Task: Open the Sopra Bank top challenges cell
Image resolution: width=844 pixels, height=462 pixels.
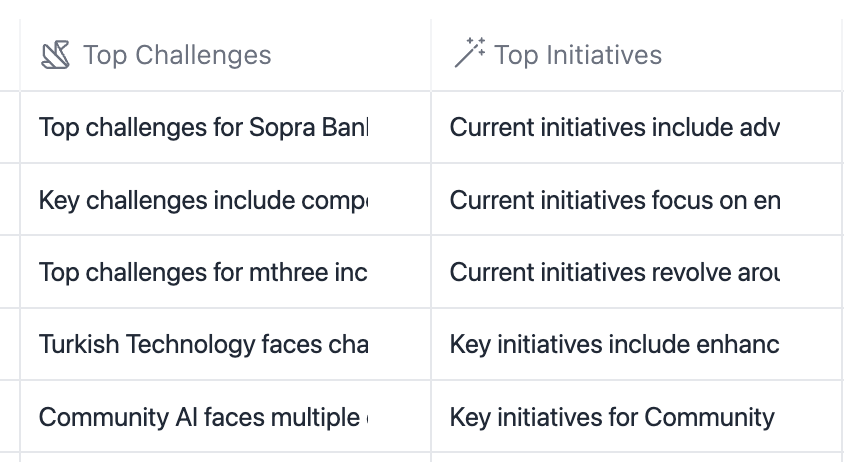Action: [204, 128]
